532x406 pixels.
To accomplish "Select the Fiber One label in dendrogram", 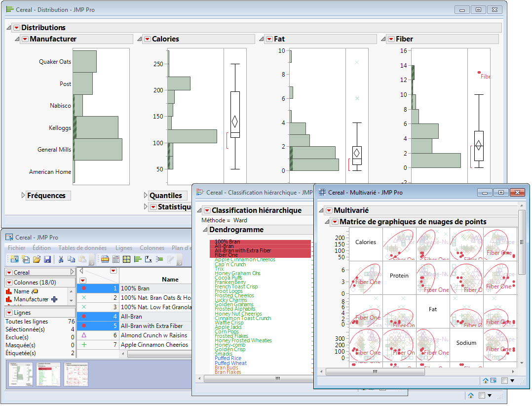I will [227, 255].
